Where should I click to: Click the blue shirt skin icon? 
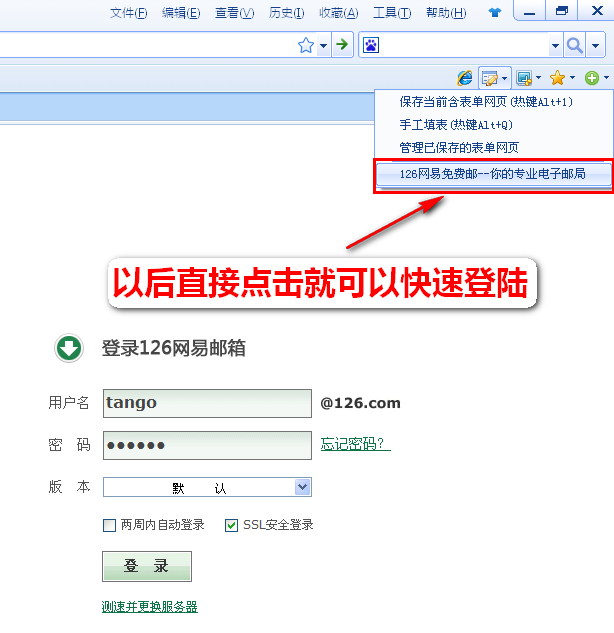(x=495, y=13)
